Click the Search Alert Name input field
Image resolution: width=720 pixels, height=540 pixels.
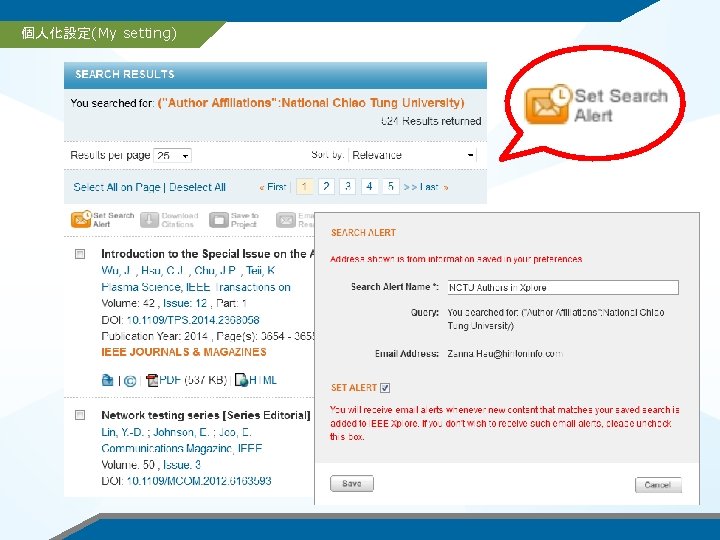click(x=563, y=287)
